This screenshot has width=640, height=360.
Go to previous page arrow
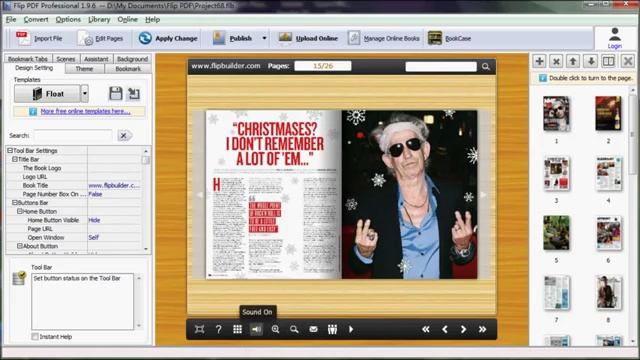[445, 329]
